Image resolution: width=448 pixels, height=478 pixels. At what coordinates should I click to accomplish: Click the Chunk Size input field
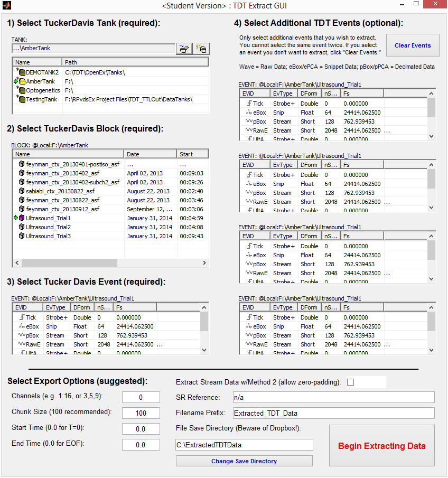click(141, 413)
